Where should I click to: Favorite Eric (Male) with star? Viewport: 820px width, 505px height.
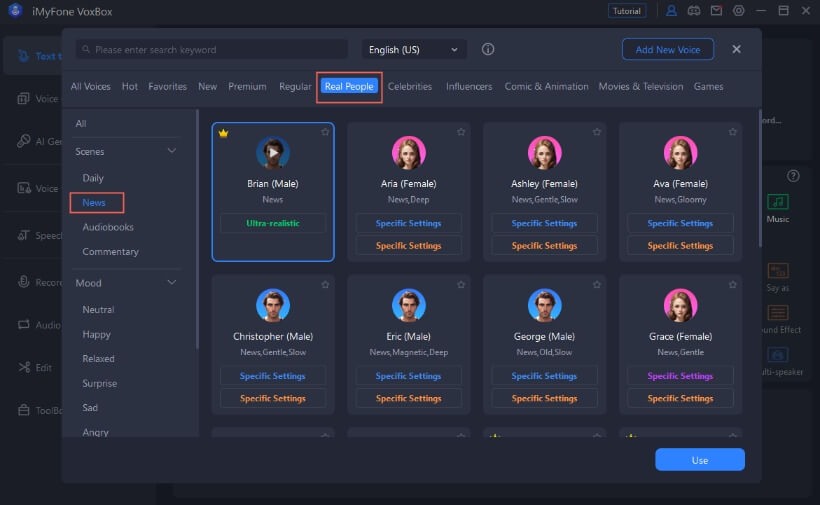click(x=461, y=284)
